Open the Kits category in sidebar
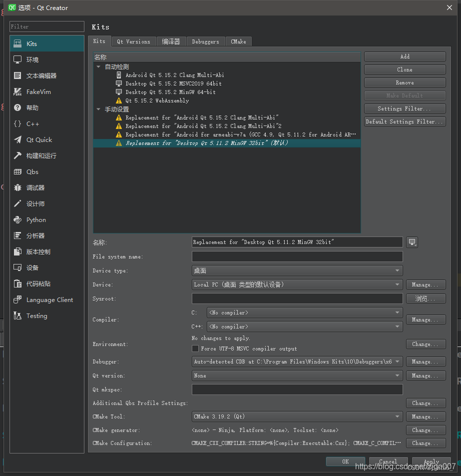Viewport: 461px width, 476px height. click(47, 43)
